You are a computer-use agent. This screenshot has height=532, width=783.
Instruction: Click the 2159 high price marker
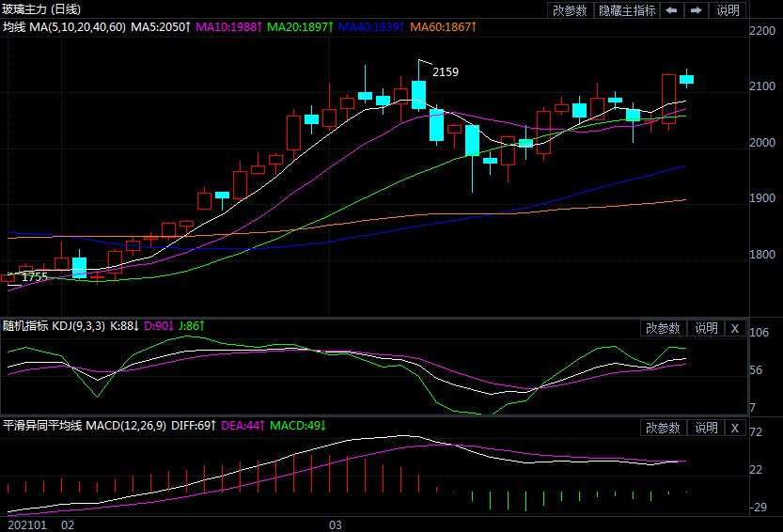445,71
